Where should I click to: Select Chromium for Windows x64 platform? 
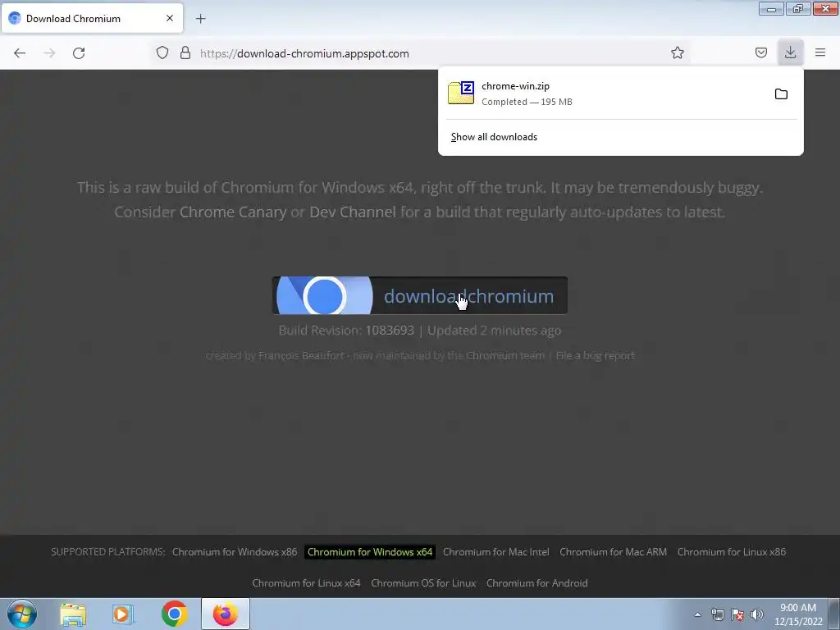[370, 552]
